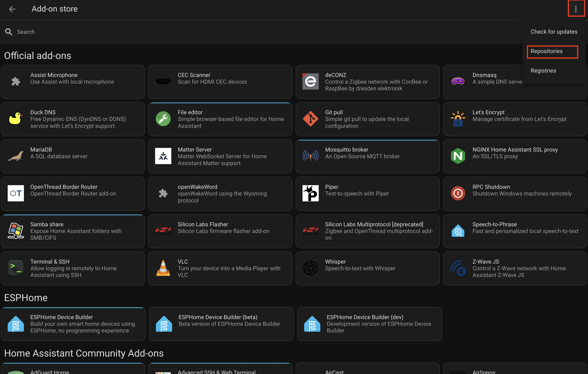Click the Let's Encrypt padlock icon
This screenshot has height=374, width=588.
[458, 119]
